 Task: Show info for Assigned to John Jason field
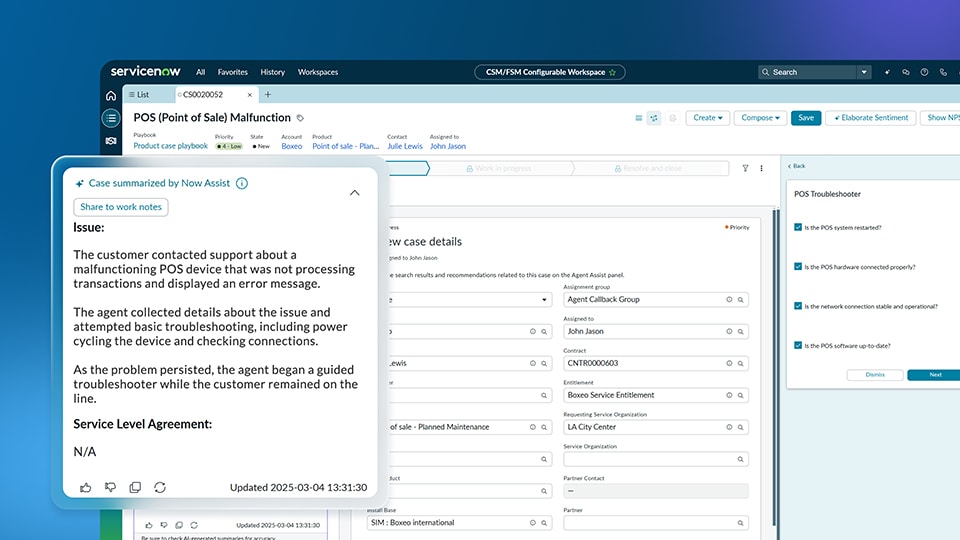(729, 332)
